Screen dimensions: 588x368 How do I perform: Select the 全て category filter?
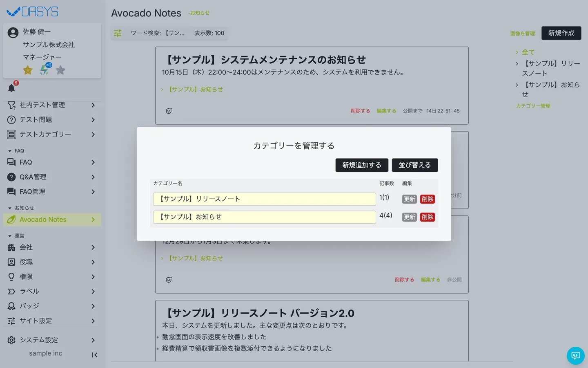coord(528,52)
